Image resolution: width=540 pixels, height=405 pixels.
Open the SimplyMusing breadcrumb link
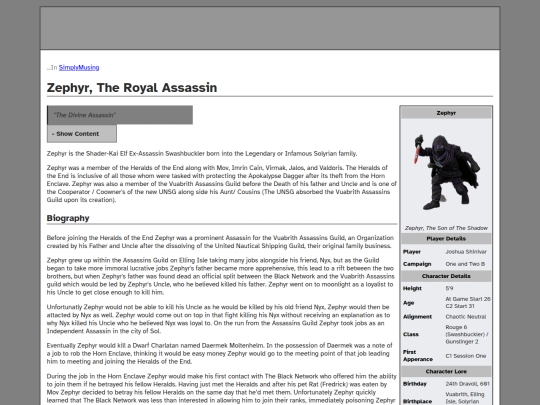(79, 68)
